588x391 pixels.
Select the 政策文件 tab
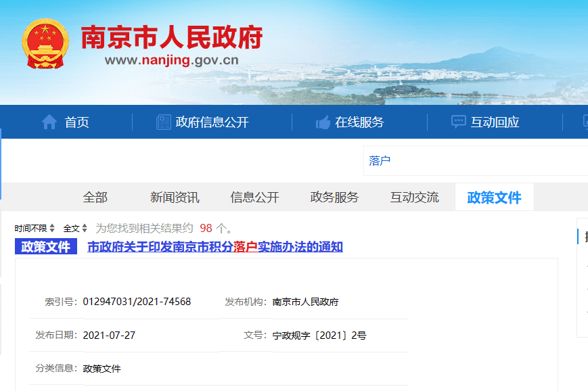coord(494,197)
